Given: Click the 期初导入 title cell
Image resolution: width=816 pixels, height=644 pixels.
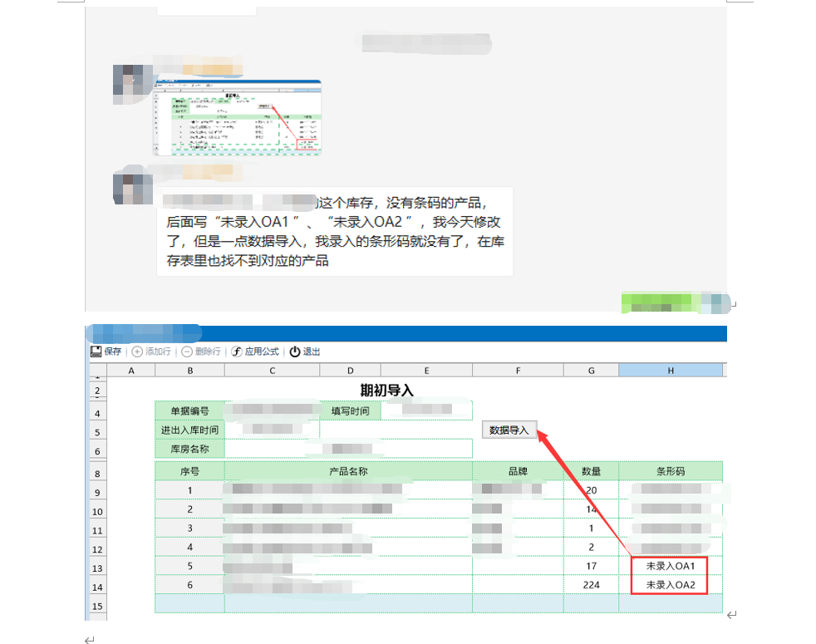Looking at the screenshot, I should [x=386, y=390].
